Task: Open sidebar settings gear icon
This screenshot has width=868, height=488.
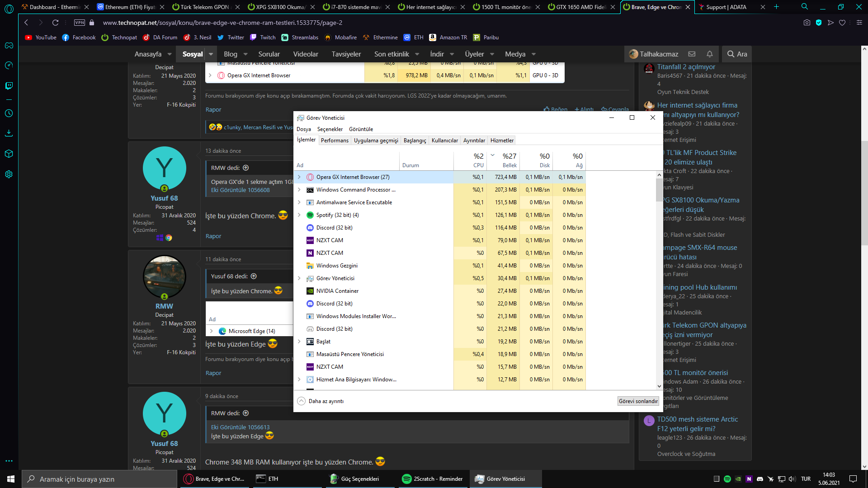Action: (9, 174)
